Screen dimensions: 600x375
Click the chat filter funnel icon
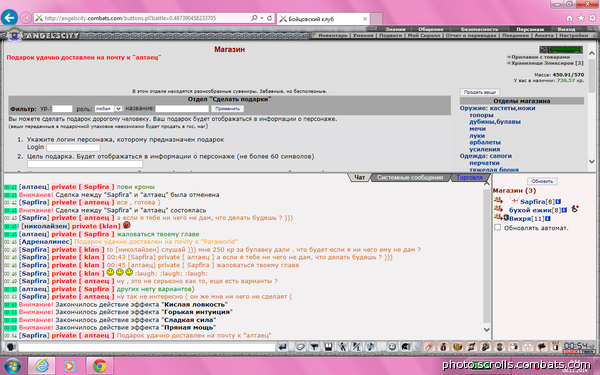click(314, 347)
